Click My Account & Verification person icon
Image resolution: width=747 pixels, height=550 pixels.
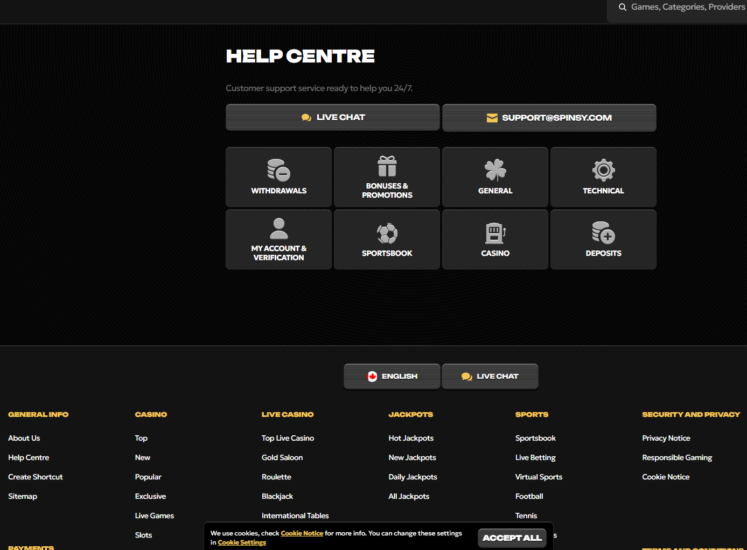tap(278, 228)
